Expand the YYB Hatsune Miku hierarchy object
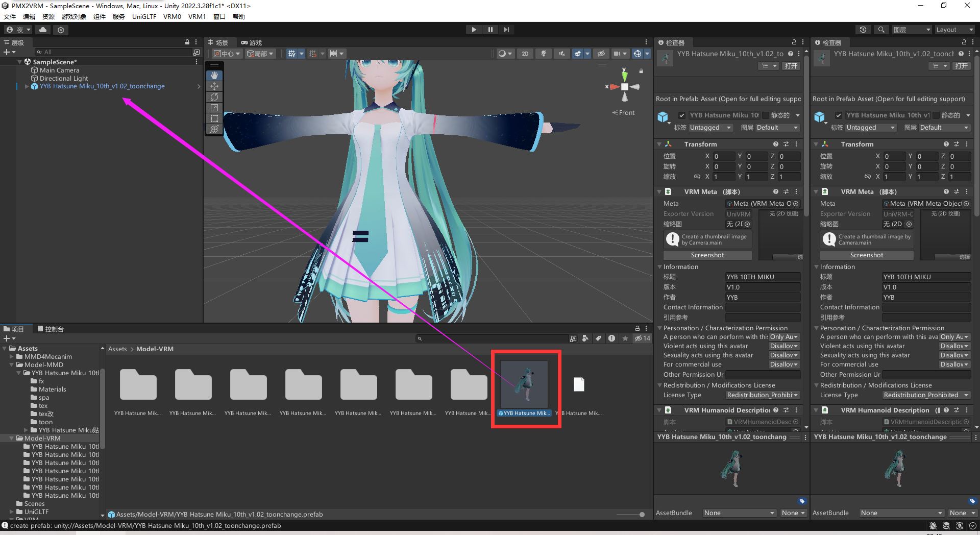The height and width of the screenshot is (535, 980). (x=27, y=86)
